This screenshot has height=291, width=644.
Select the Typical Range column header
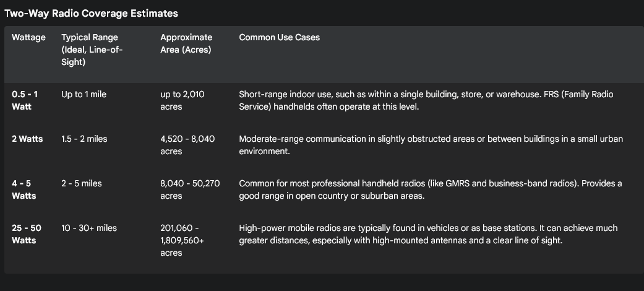click(92, 50)
